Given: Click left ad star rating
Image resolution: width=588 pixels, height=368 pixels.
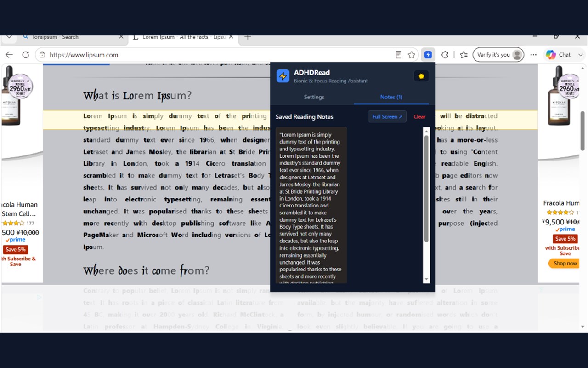Looking at the screenshot, I should coord(13,223).
